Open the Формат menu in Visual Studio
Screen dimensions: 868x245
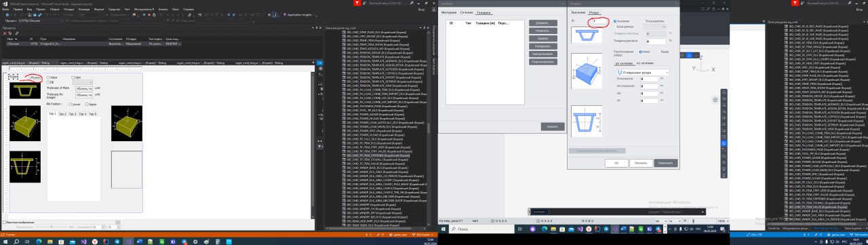(x=99, y=10)
